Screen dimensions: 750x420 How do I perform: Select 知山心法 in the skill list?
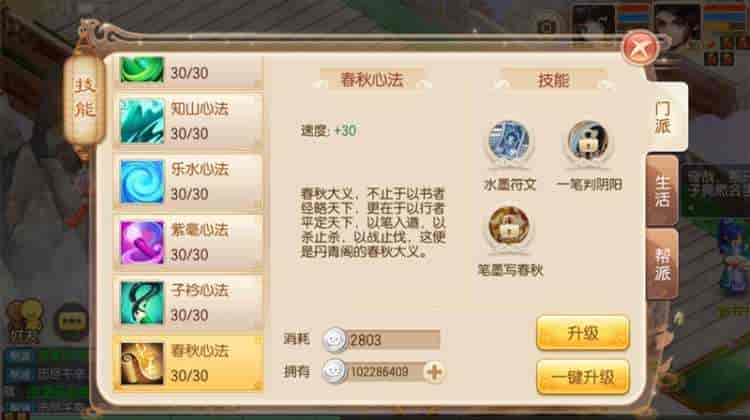pyautogui.click(x=188, y=121)
